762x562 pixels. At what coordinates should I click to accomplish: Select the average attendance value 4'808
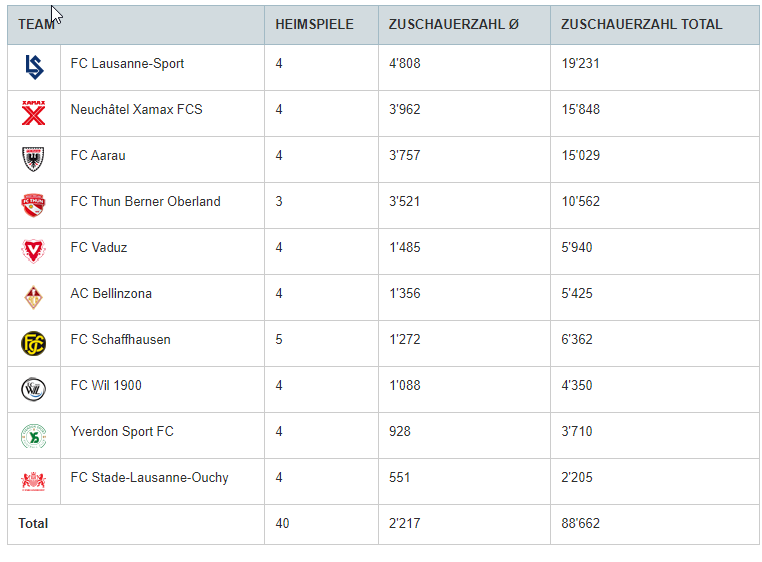pyautogui.click(x=405, y=64)
